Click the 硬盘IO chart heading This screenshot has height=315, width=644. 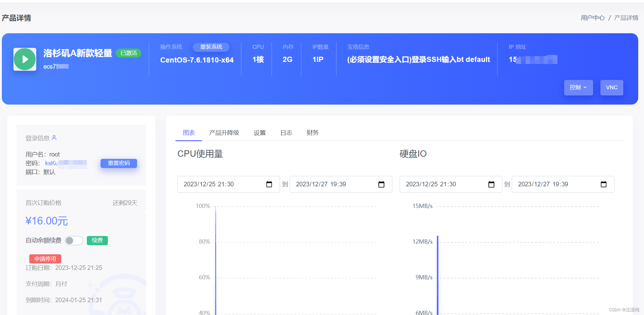pyautogui.click(x=413, y=154)
